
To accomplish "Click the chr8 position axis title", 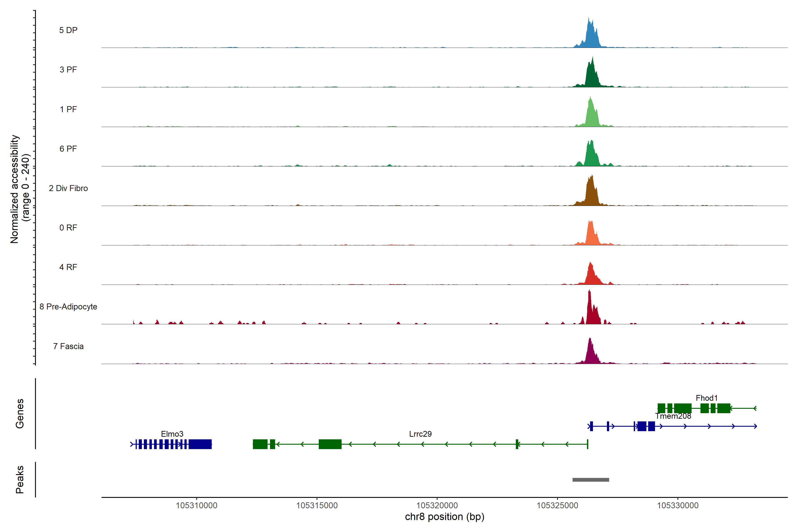I will point(444,517).
